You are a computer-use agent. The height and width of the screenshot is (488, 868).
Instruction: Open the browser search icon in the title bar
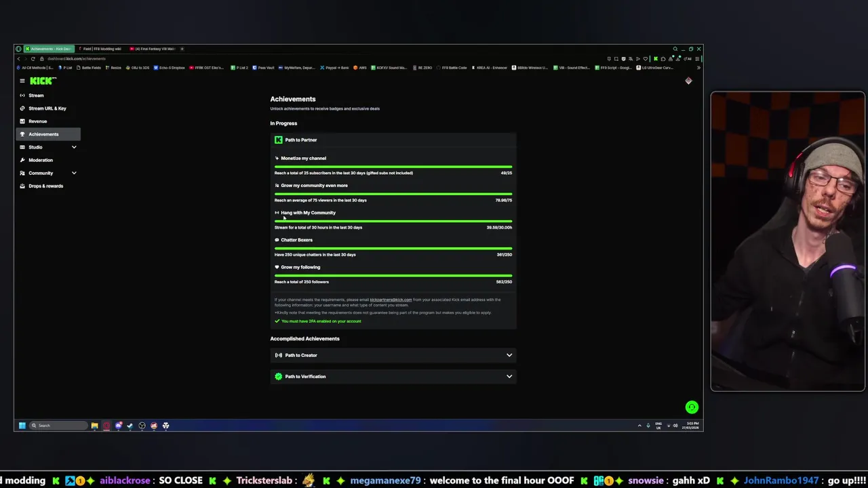point(675,49)
